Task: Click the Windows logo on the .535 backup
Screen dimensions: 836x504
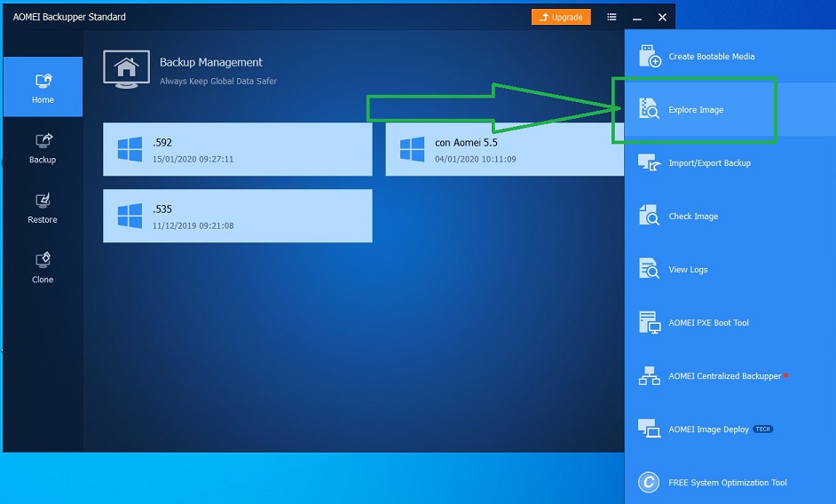Action: pyautogui.click(x=130, y=216)
